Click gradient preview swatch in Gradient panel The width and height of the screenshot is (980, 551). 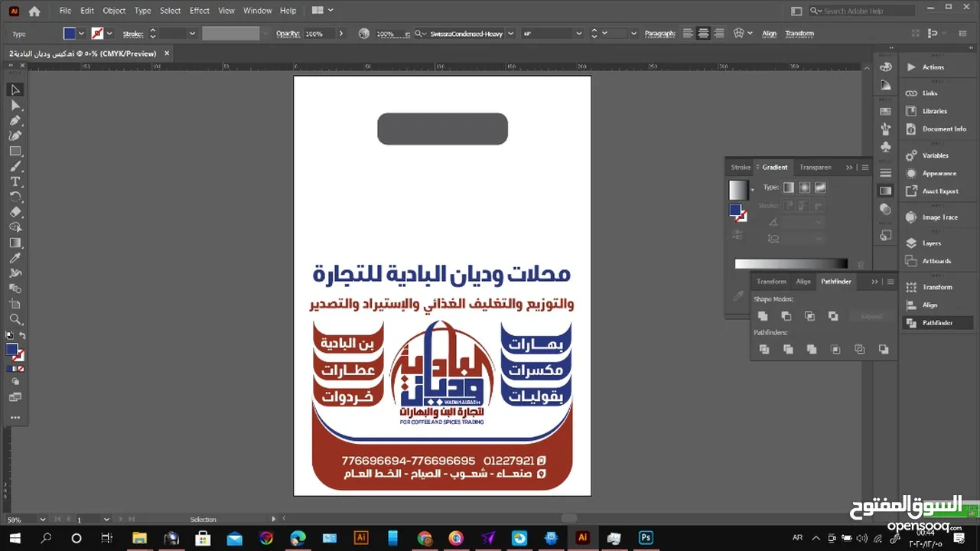737,190
